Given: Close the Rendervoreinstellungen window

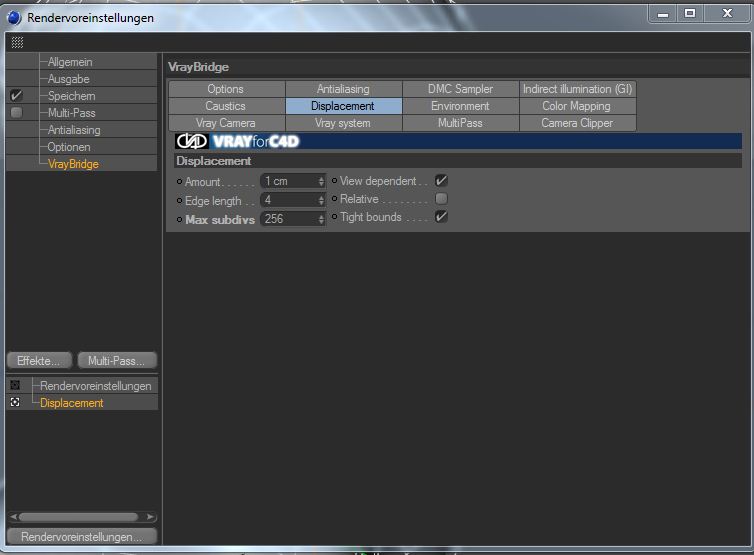Looking at the screenshot, I should tap(727, 14).
